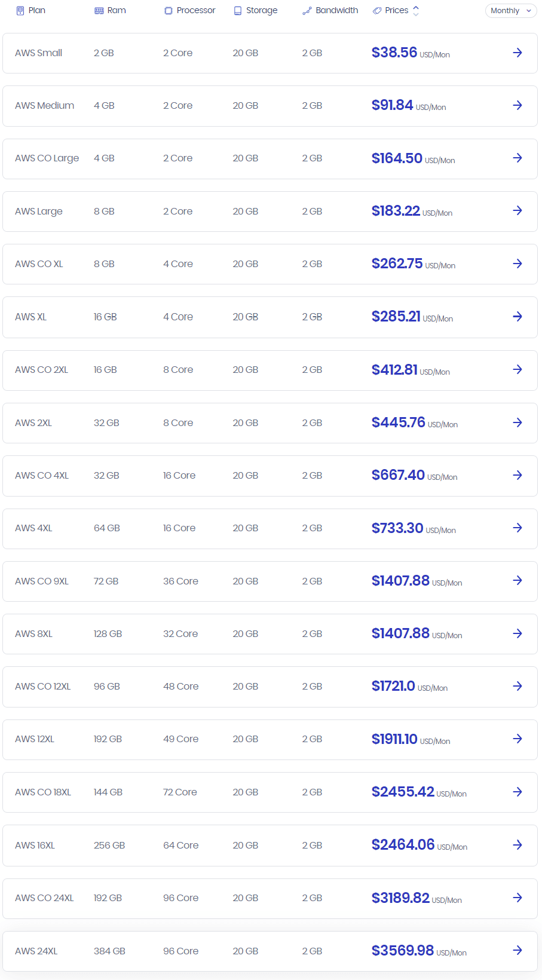Click the 72 Core processor value
Image resolution: width=542 pixels, height=980 pixels.
[180, 792]
